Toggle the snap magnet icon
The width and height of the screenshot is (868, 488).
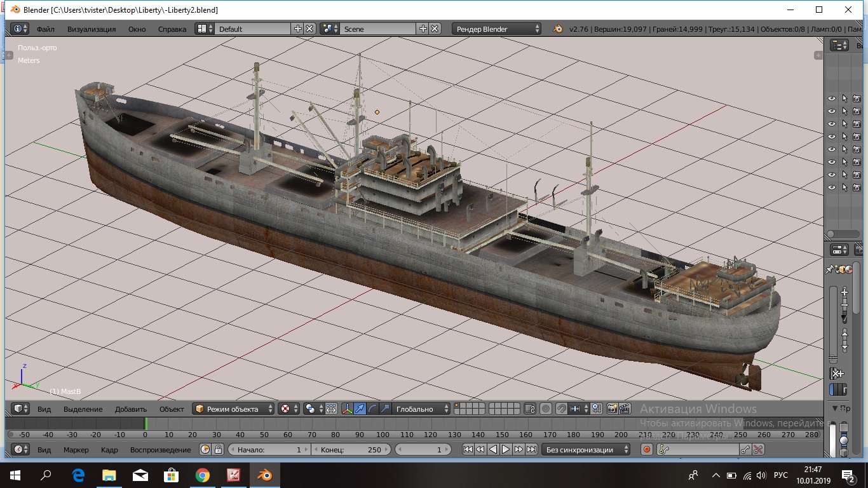(562, 409)
